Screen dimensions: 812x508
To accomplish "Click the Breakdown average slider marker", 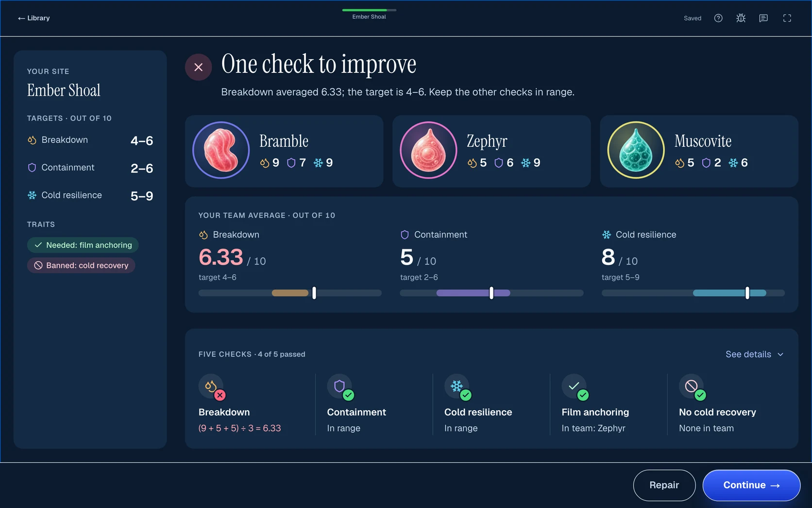I will [x=314, y=293].
